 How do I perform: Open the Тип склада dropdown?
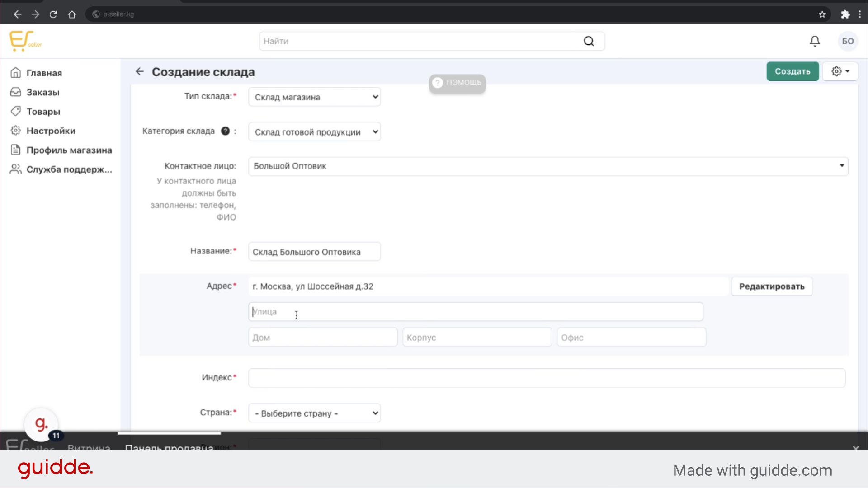click(314, 97)
